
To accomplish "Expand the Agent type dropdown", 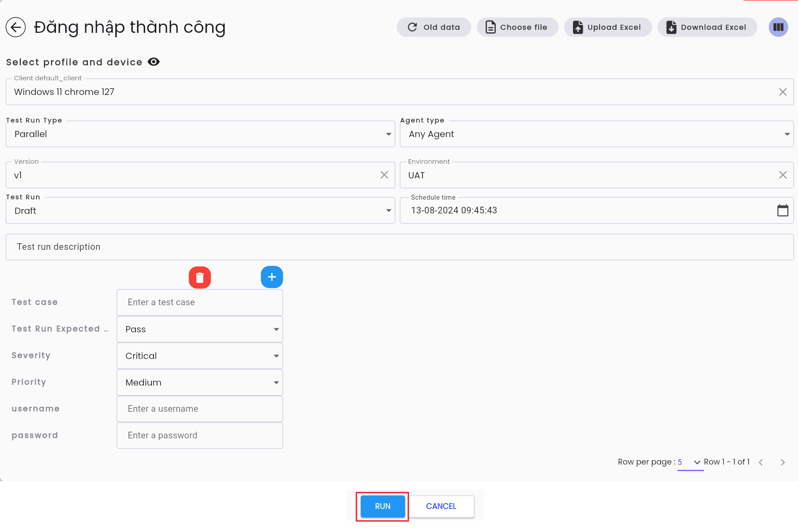I will point(597,134).
